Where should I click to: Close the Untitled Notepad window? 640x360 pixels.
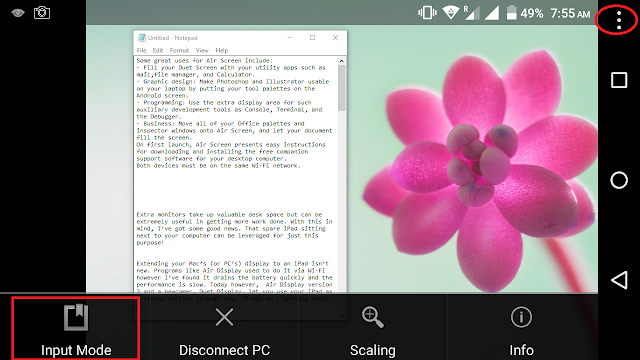coord(335,38)
